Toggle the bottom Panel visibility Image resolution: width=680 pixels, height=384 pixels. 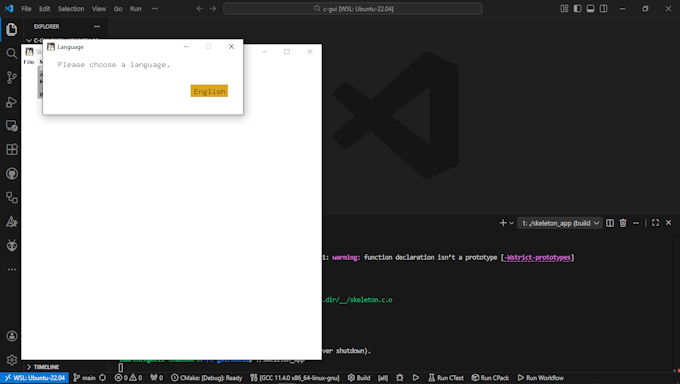pos(590,9)
